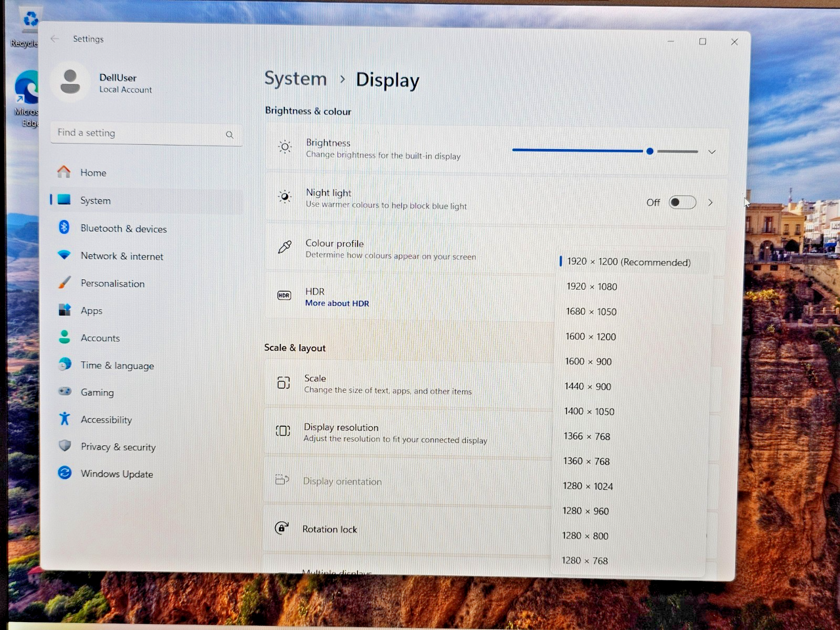
Task: Select 1920 × 1080 resolution
Action: click(x=592, y=287)
